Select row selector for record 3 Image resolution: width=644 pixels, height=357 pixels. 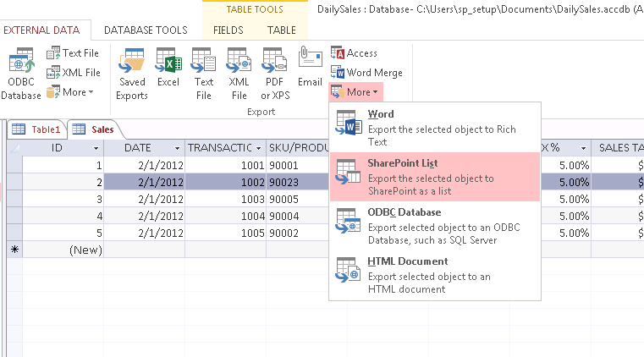[14, 199]
